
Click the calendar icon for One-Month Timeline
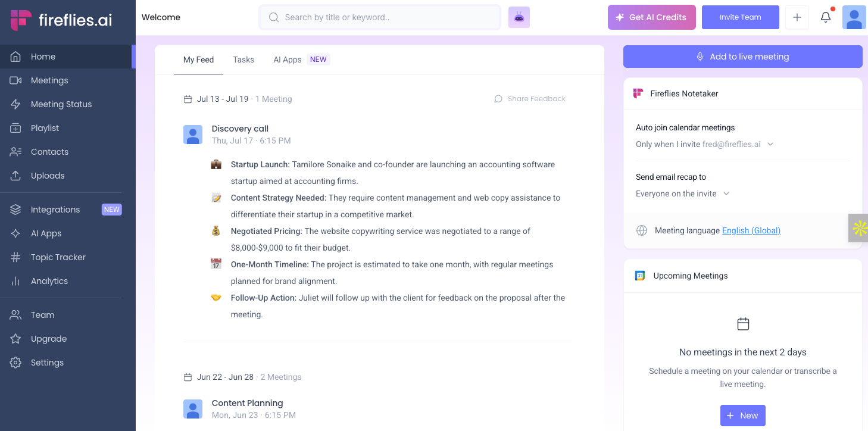pos(216,264)
